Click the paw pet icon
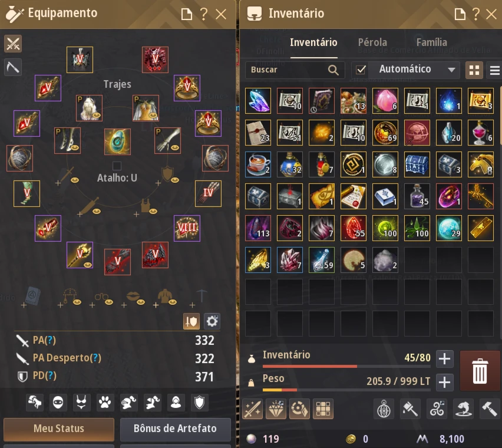Image resolution: width=502 pixels, height=448 pixels. click(x=105, y=402)
